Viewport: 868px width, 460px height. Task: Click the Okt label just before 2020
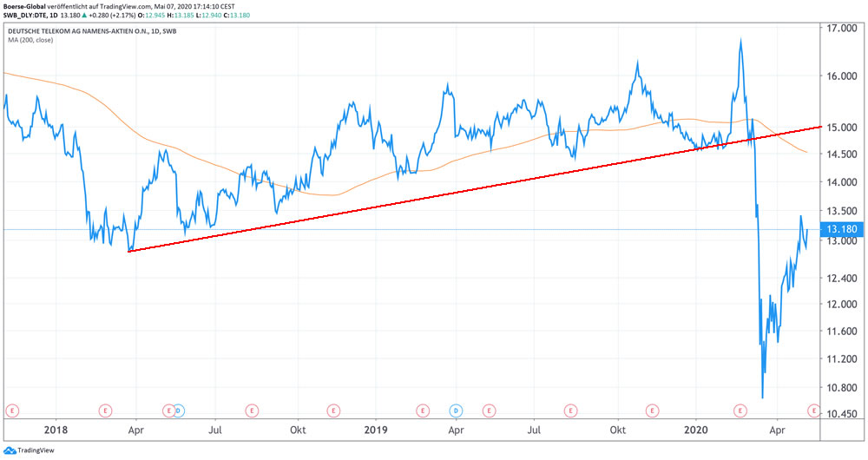pos(618,430)
